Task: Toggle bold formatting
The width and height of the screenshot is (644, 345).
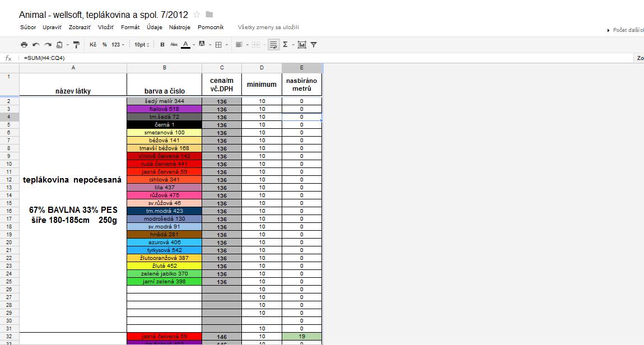Action: (162, 45)
